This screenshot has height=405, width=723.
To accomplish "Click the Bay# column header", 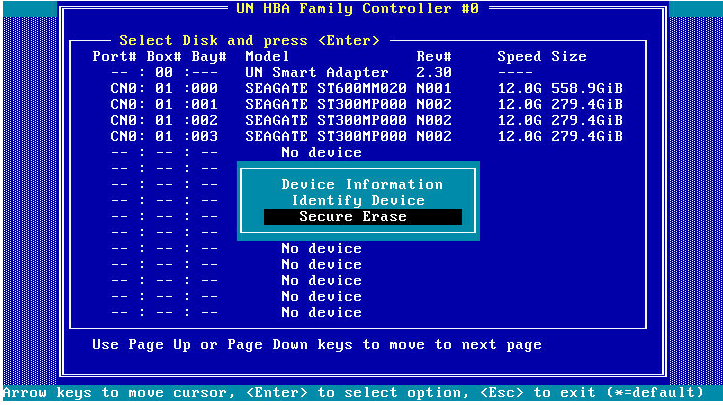I will click(209, 56).
